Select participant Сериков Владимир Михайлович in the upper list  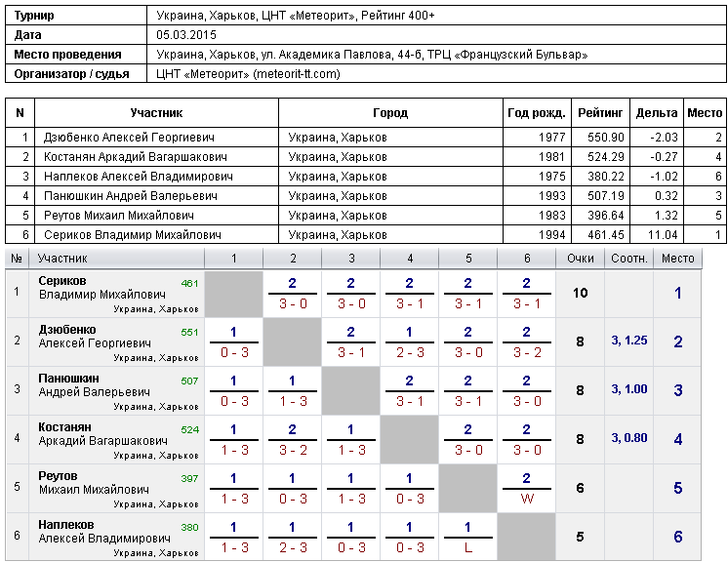tap(133, 235)
